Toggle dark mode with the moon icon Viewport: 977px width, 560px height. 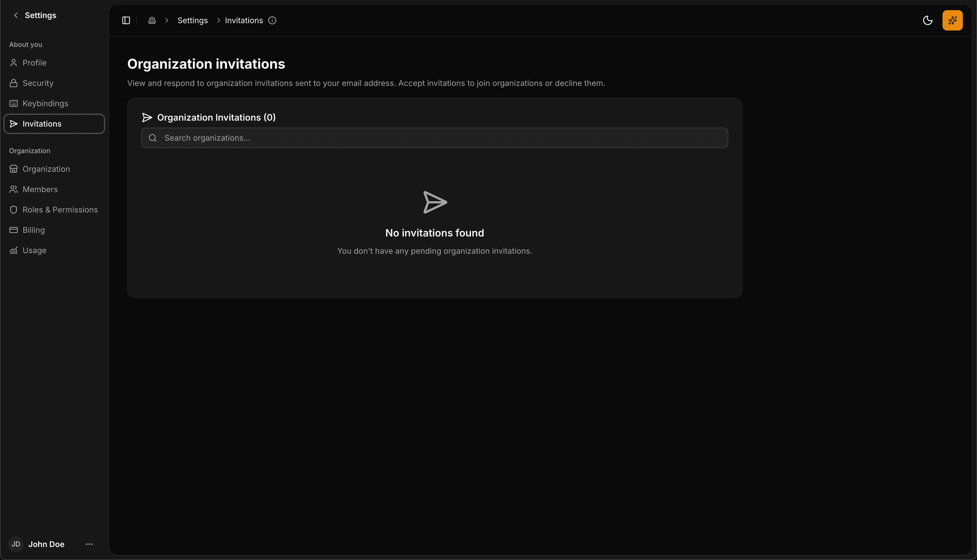coord(928,20)
